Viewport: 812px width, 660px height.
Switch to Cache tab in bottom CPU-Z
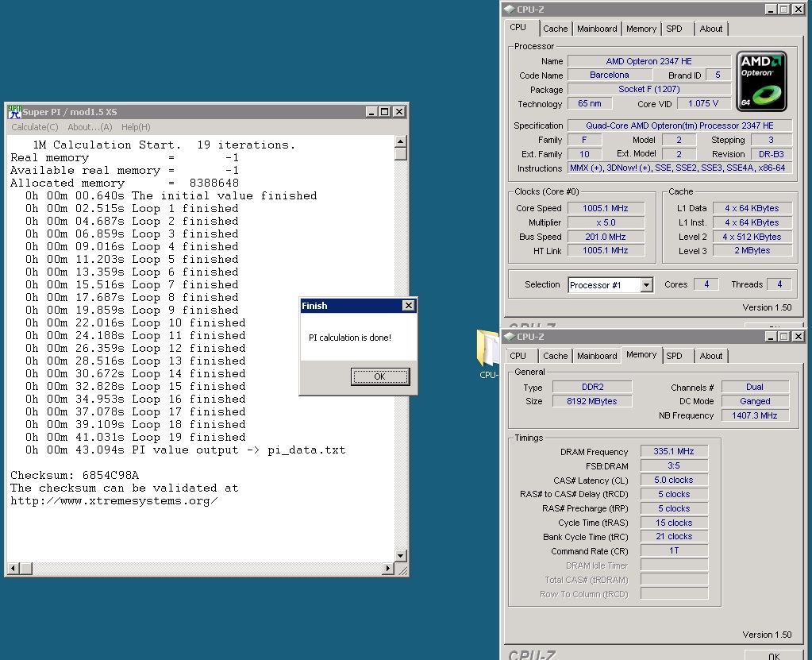coord(555,356)
